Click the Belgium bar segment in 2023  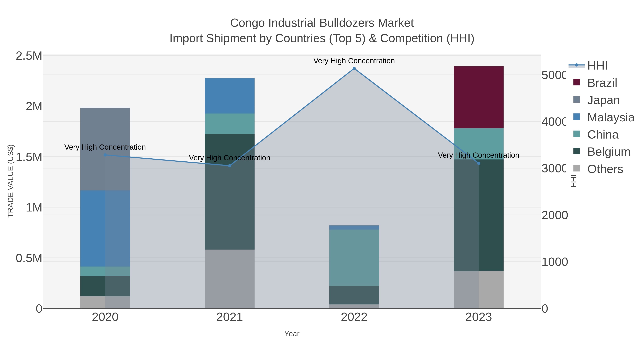tap(479, 215)
